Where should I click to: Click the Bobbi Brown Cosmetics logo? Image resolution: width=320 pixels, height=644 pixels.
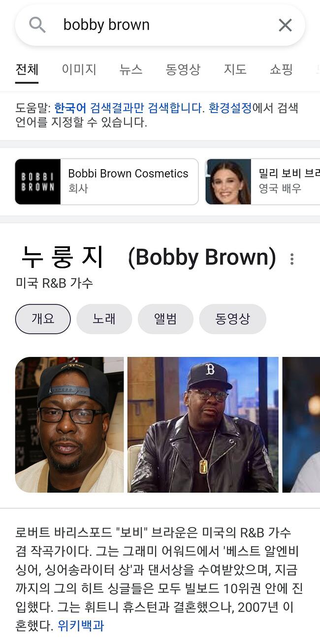pyautogui.click(x=38, y=181)
